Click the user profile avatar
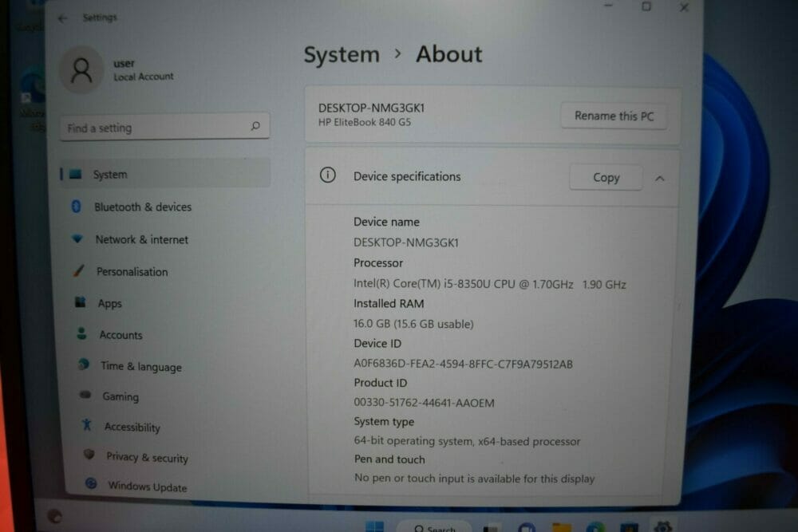Screen dimensions: 798x532 click(x=81, y=69)
